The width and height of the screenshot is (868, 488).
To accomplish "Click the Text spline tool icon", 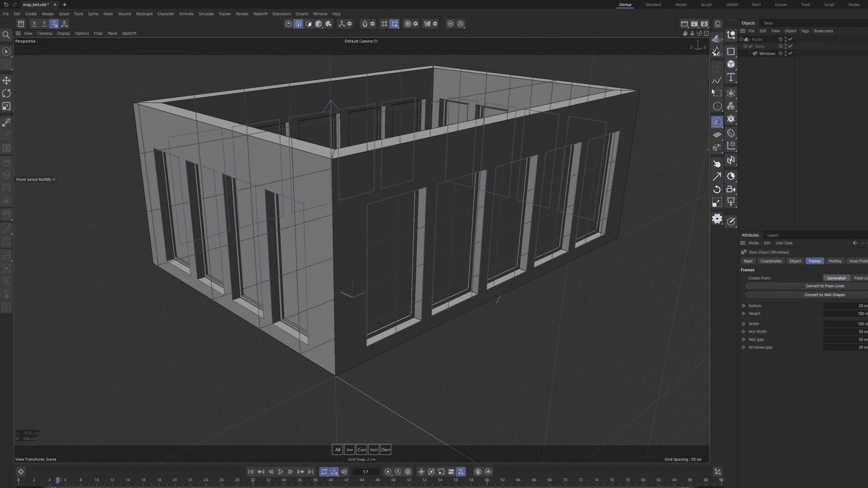I will coord(731,77).
